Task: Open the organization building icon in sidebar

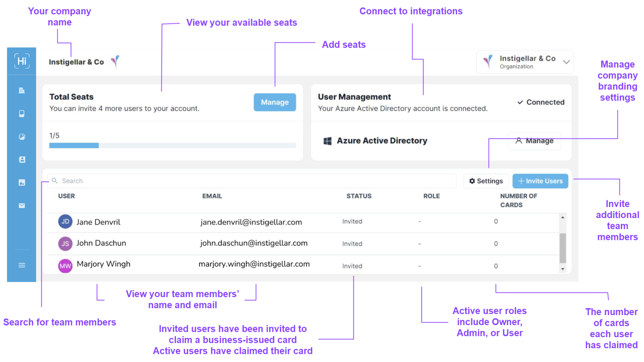Action: [x=22, y=90]
